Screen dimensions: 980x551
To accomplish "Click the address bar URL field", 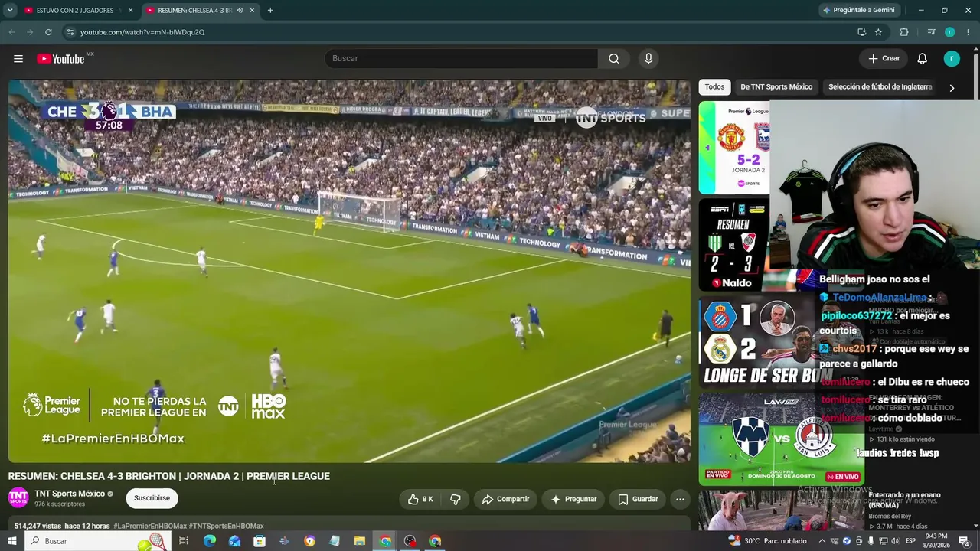I will tap(459, 32).
